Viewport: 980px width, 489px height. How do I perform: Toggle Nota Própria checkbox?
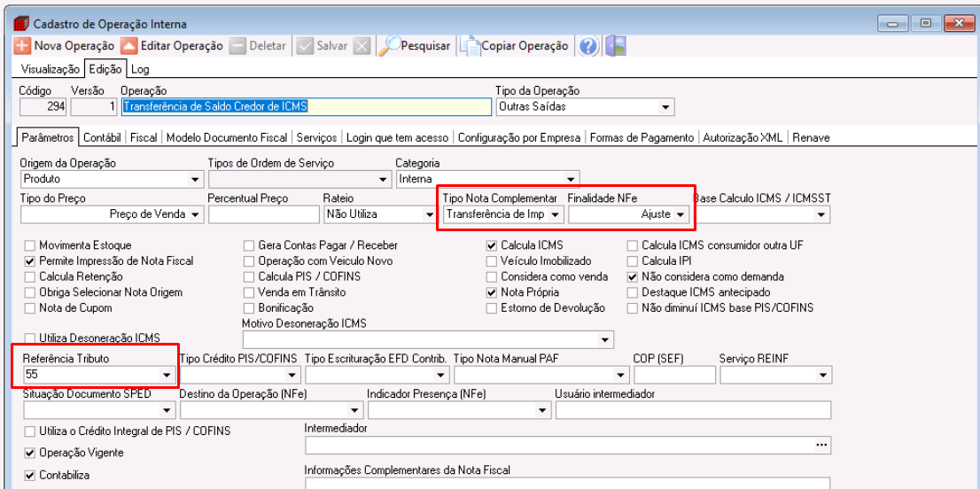(x=491, y=292)
